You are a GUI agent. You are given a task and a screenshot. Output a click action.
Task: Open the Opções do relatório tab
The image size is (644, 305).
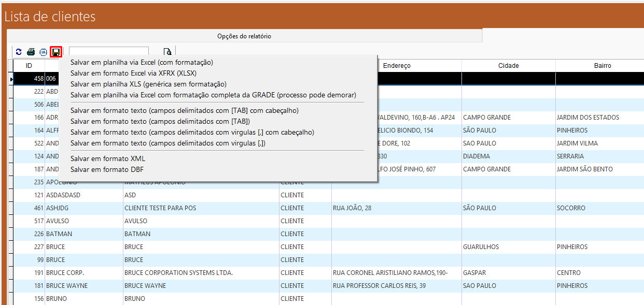pyautogui.click(x=244, y=36)
